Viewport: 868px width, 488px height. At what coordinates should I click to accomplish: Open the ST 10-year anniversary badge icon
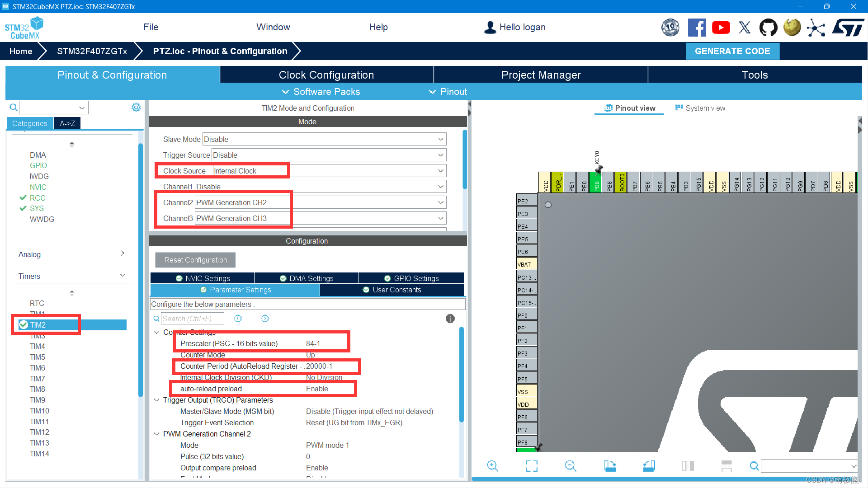click(670, 28)
